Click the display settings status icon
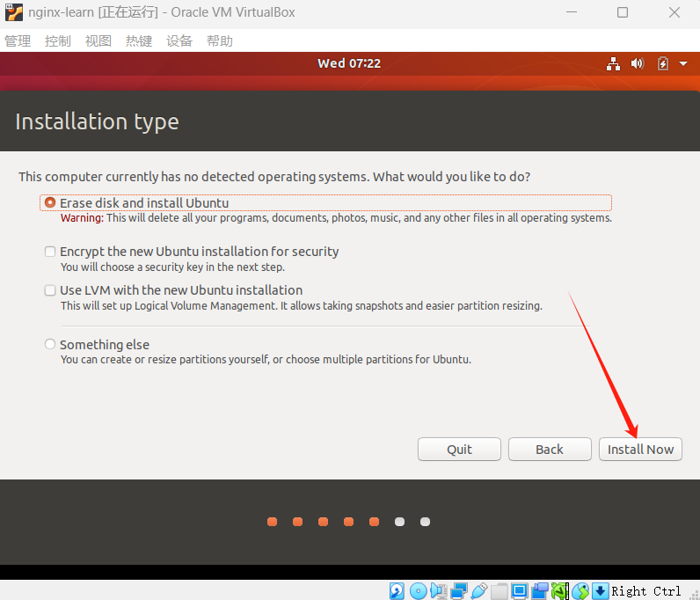 tap(520, 591)
